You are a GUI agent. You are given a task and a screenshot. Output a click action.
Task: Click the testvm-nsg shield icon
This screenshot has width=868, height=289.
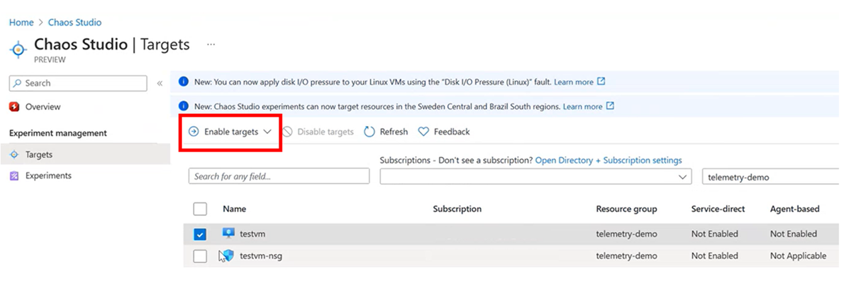[x=228, y=255]
